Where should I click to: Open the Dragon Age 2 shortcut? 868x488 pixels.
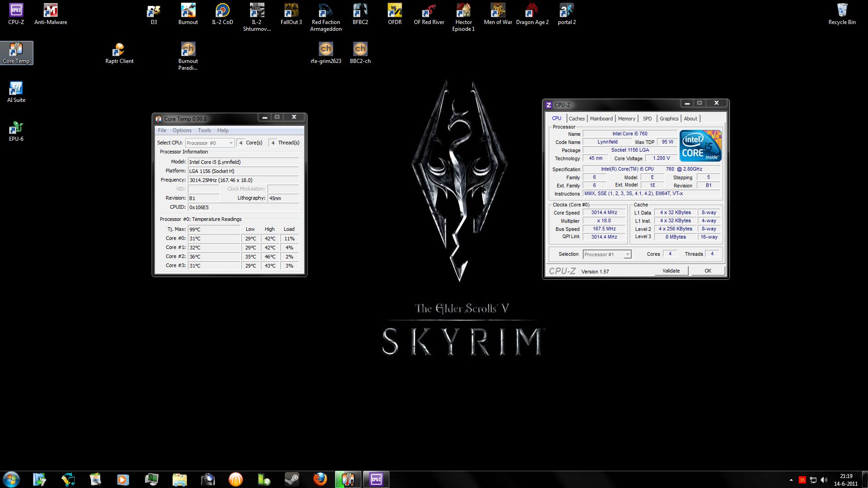[x=532, y=14]
